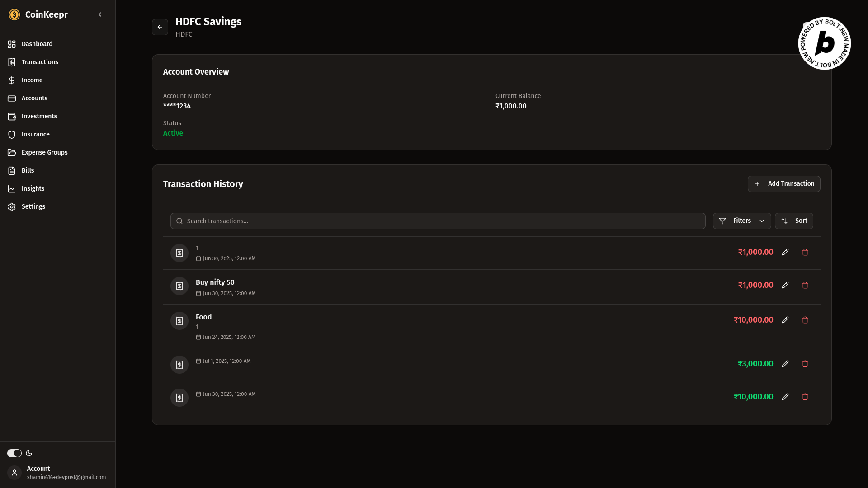The width and height of the screenshot is (868, 488).
Task: Open the Investments page from the sidebar
Action: coord(39,116)
